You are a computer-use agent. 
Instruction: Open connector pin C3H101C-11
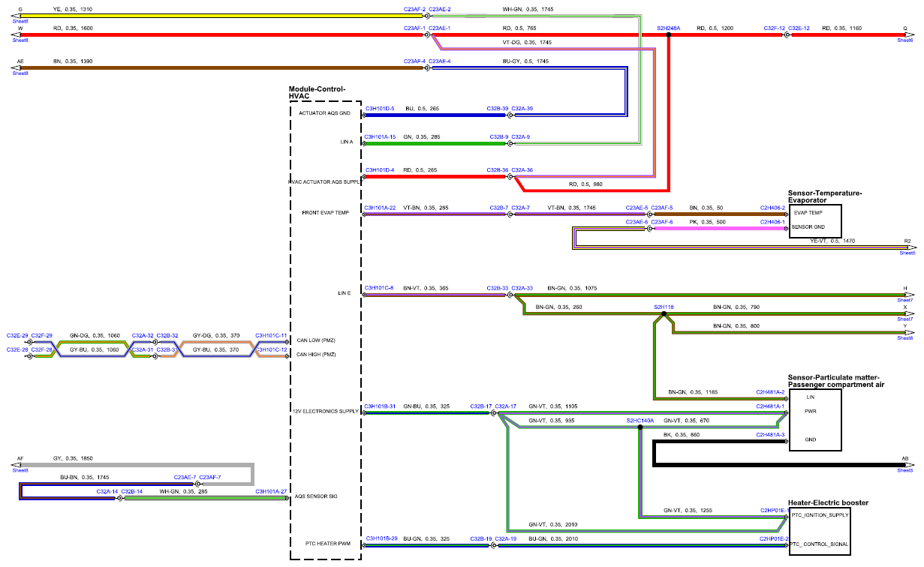point(271,335)
